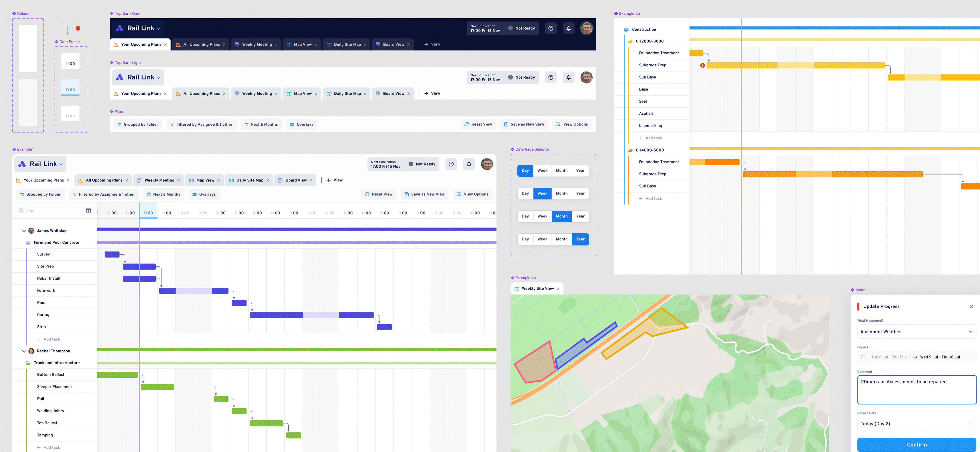The width and height of the screenshot is (980, 452).
Task: Click the column layout icon beside Find
Action: [x=88, y=210]
